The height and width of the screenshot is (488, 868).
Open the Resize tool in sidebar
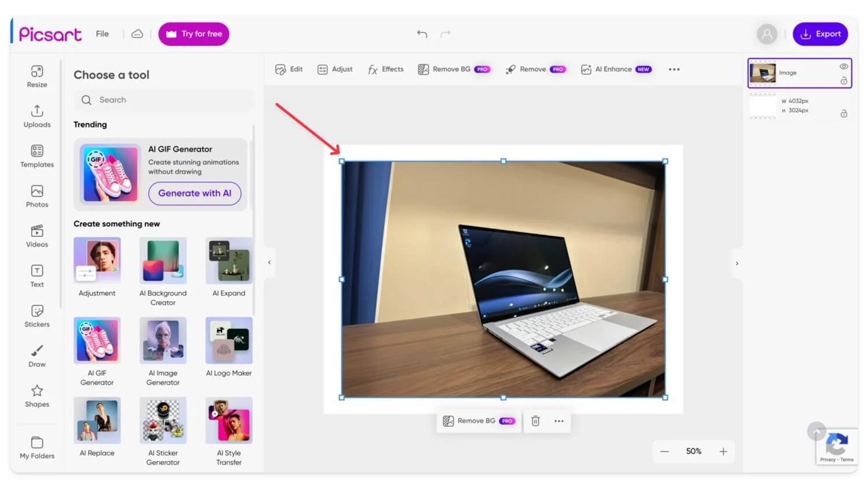coord(37,76)
